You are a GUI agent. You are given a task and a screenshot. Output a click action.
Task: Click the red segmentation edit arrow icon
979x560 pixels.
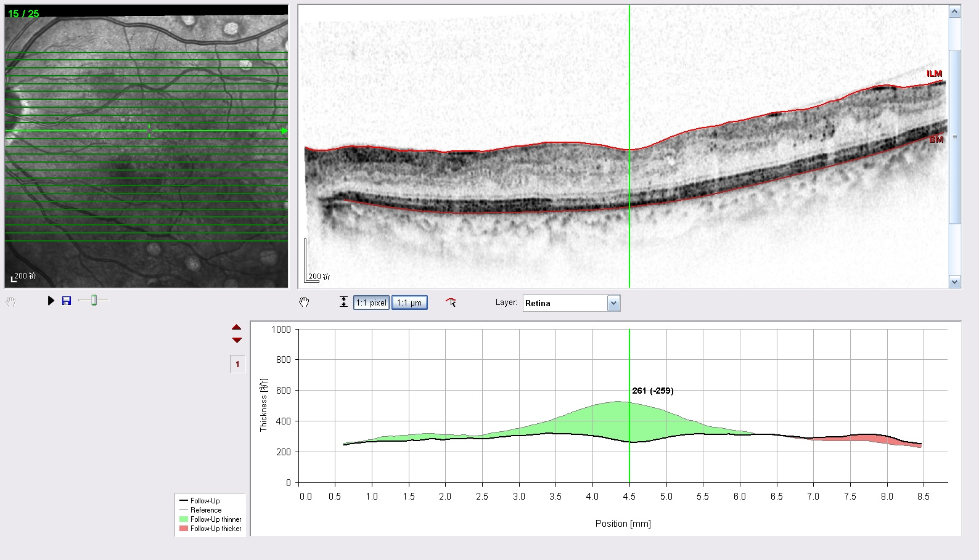click(x=451, y=302)
